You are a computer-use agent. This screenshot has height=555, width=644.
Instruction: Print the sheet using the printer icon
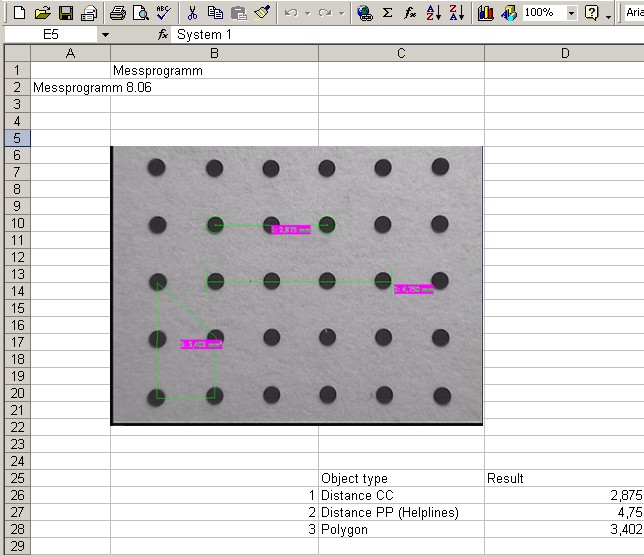click(x=117, y=13)
